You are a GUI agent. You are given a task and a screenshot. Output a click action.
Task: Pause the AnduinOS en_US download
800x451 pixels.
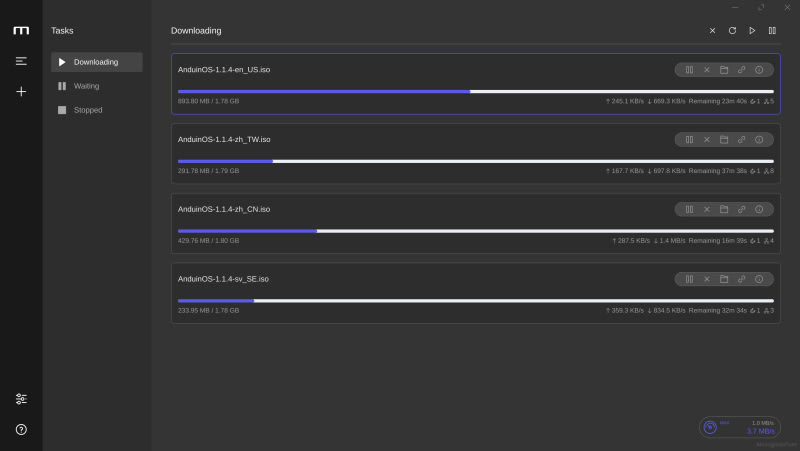coord(689,70)
